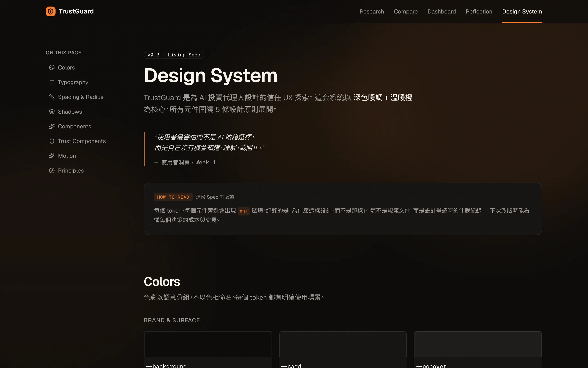Click the Components sparkle icon
The width and height of the screenshot is (588, 368).
pos(52,126)
